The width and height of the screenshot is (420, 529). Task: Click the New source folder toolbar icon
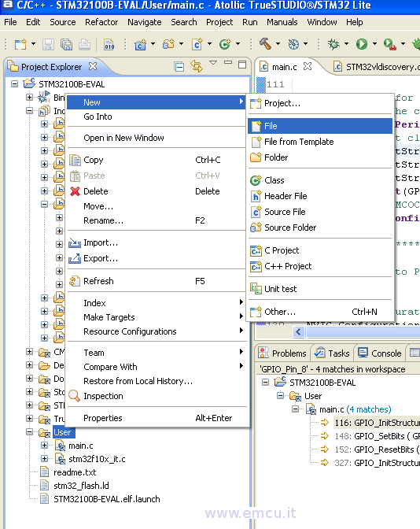[x=168, y=44]
